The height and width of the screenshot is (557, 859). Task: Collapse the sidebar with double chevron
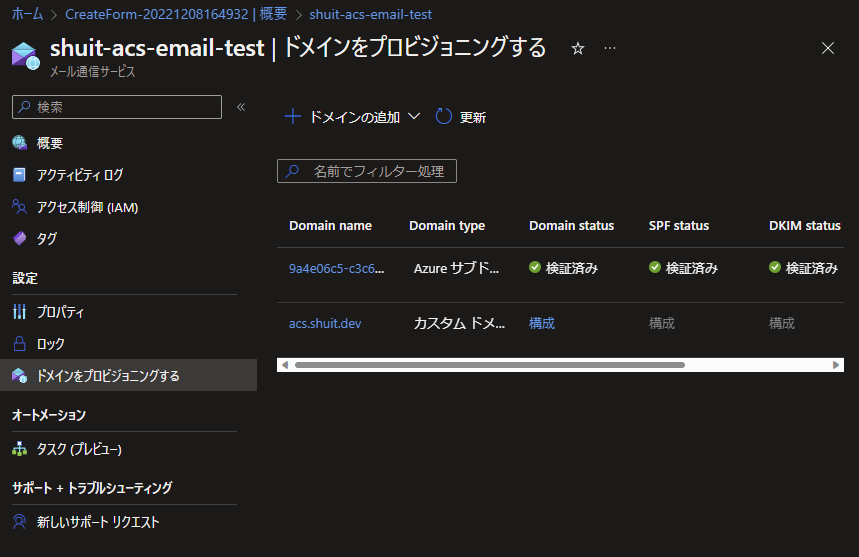[240, 107]
